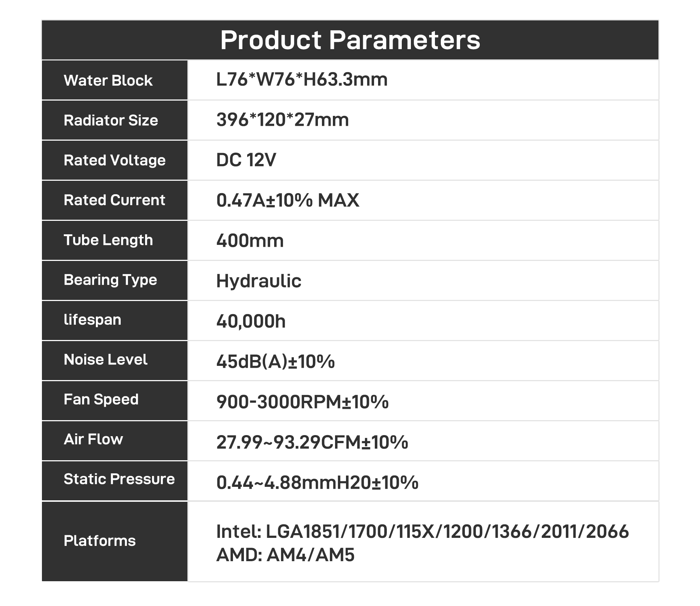Viewport: 700px width, 606px height.
Task: Click the 400mm tube length value
Action: (x=250, y=241)
